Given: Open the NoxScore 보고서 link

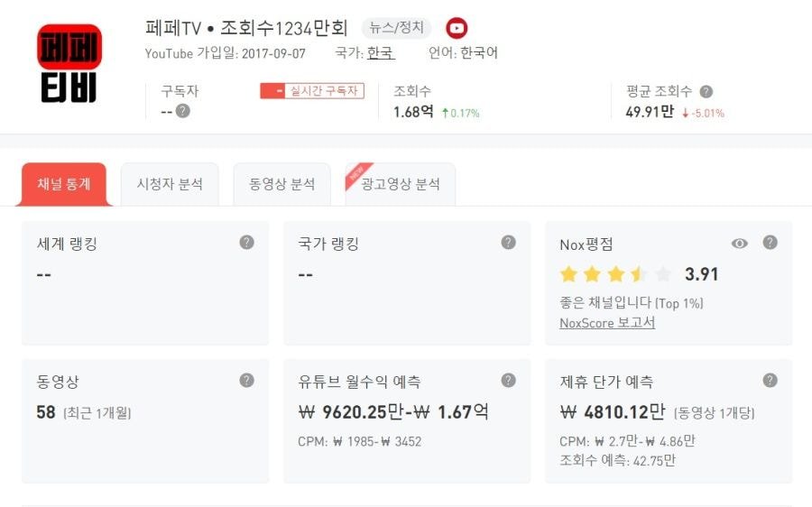Looking at the screenshot, I should (x=607, y=323).
